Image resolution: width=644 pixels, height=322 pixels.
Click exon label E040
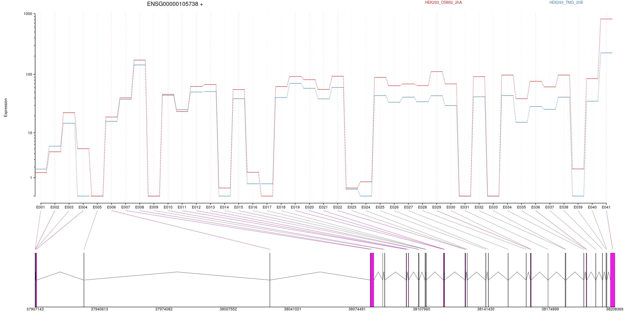pos(592,207)
